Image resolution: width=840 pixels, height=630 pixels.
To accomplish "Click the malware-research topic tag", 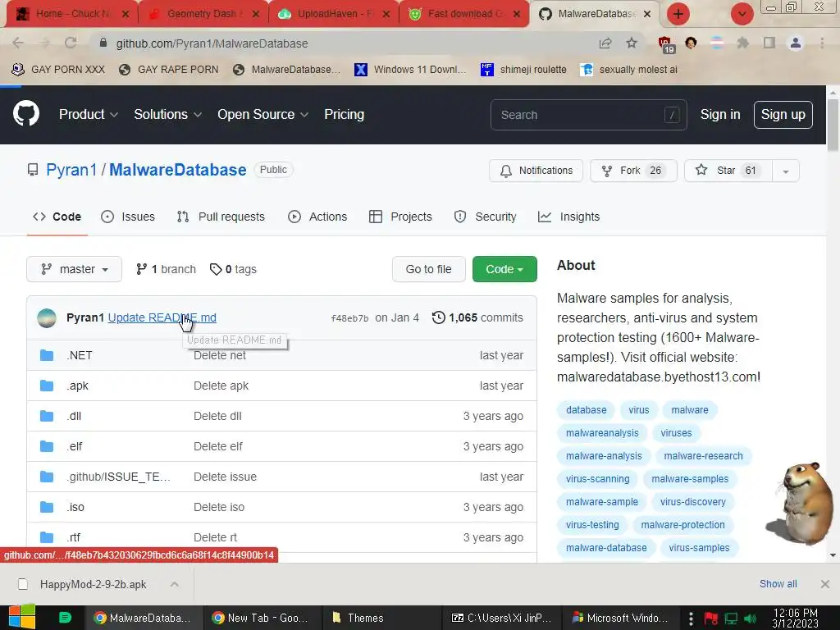I will click(x=703, y=456).
